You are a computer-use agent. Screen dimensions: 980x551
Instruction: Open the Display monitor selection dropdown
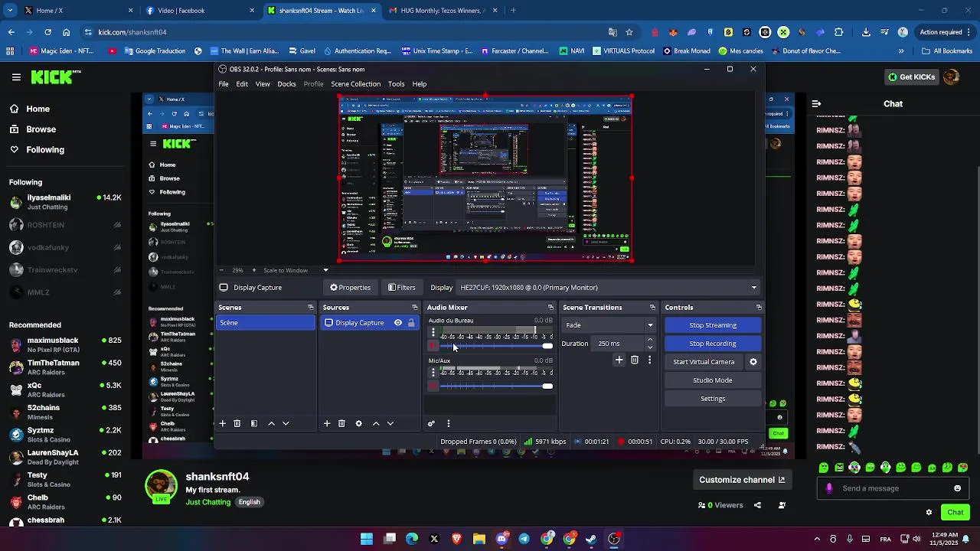608,288
